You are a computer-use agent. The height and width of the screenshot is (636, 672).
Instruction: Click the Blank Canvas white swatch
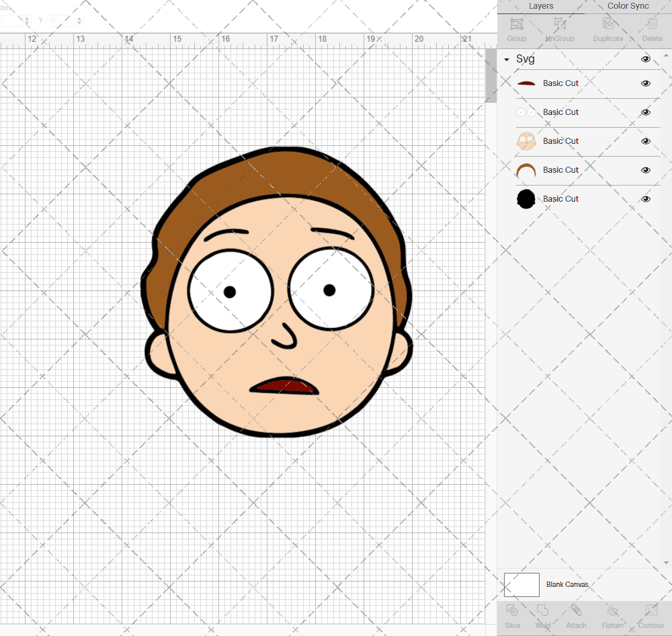(521, 584)
